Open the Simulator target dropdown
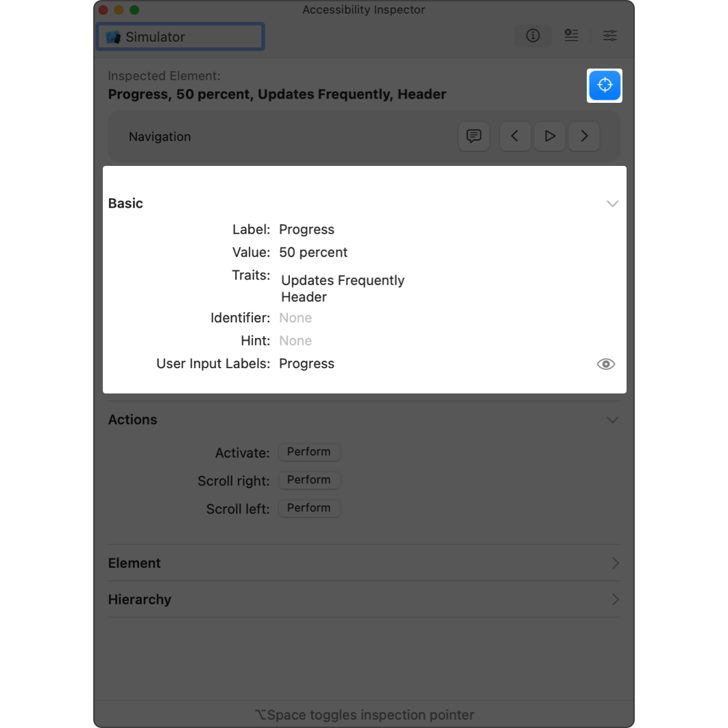Image resolution: width=728 pixels, height=728 pixels. [x=180, y=37]
